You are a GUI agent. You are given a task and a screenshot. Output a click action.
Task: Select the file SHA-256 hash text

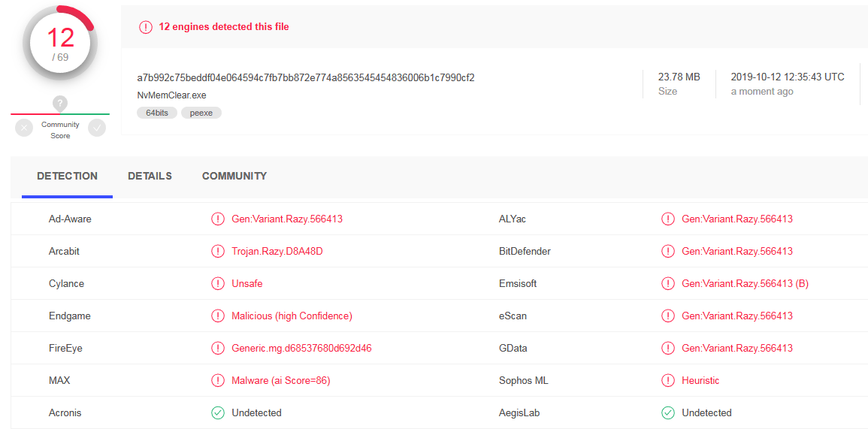point(306,77)
